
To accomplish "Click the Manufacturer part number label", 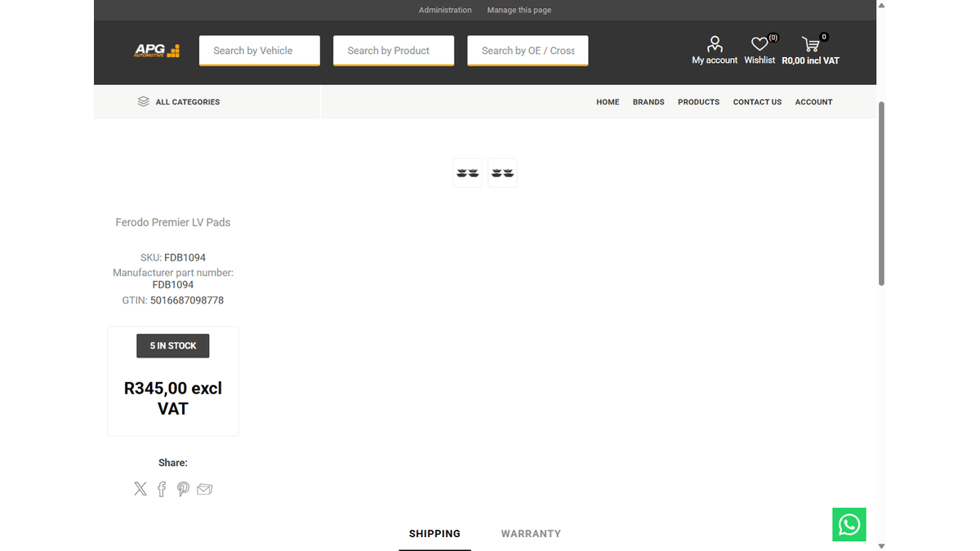I will point(172,273).
